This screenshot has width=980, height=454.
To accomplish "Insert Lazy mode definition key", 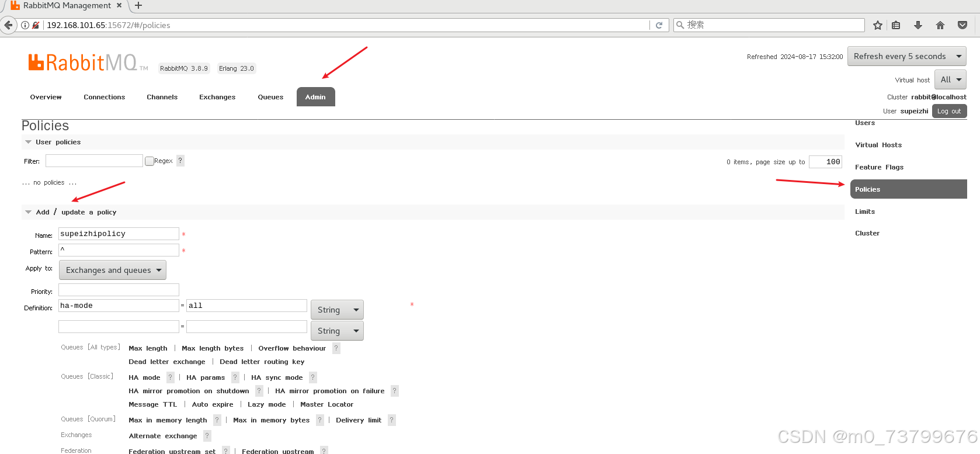I will (x=267, y=404).
